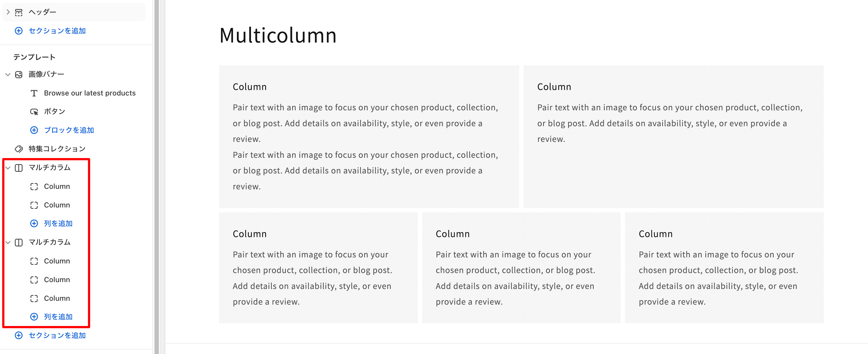Click the featured collection tag icon
The width and height of the screenshot is (868, 354).
click(x=19, y=149)
